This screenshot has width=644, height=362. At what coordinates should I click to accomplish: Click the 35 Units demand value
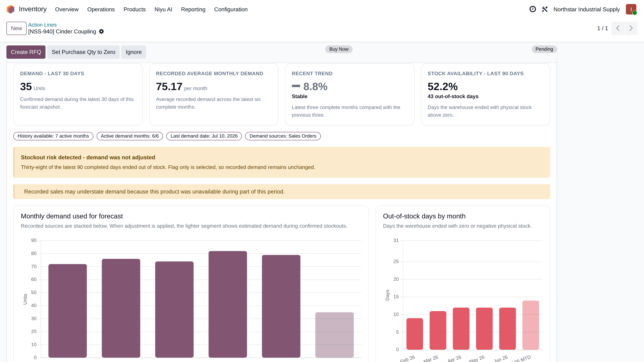pos(33,87)
